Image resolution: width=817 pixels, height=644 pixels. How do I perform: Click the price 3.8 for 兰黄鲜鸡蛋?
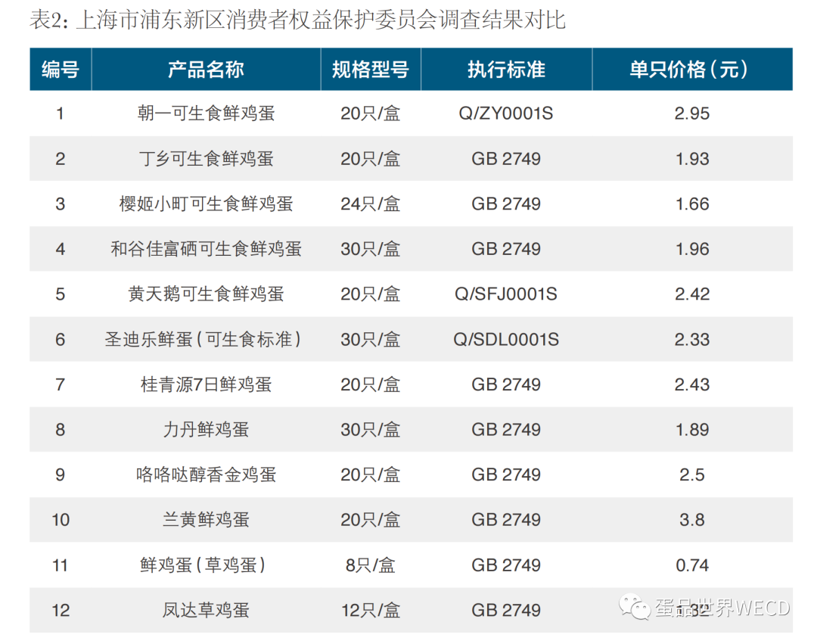click(x=691, y=520)
